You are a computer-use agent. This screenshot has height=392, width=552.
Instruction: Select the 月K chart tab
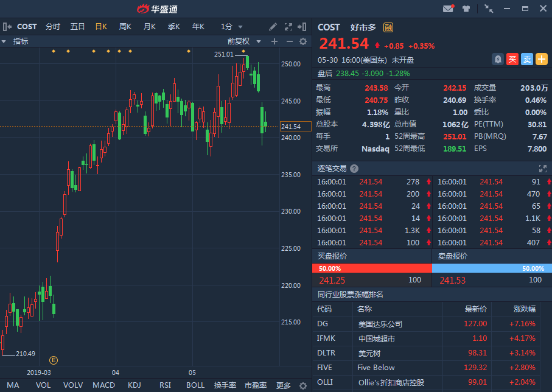(x=150, y=27)
